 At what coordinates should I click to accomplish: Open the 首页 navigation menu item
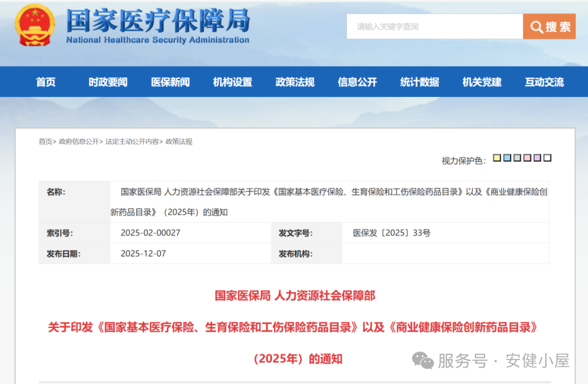(x=46, y=82)
